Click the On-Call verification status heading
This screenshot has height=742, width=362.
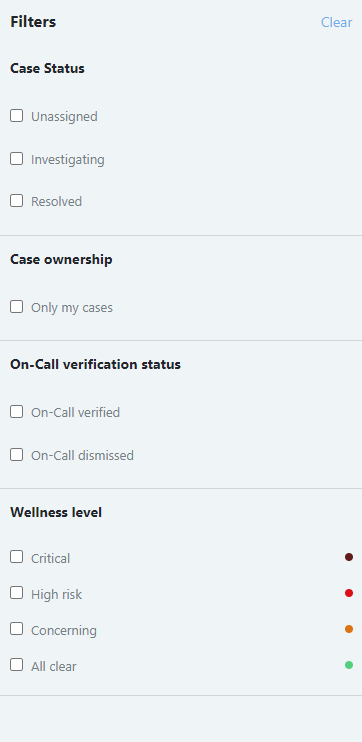(96, 364)
